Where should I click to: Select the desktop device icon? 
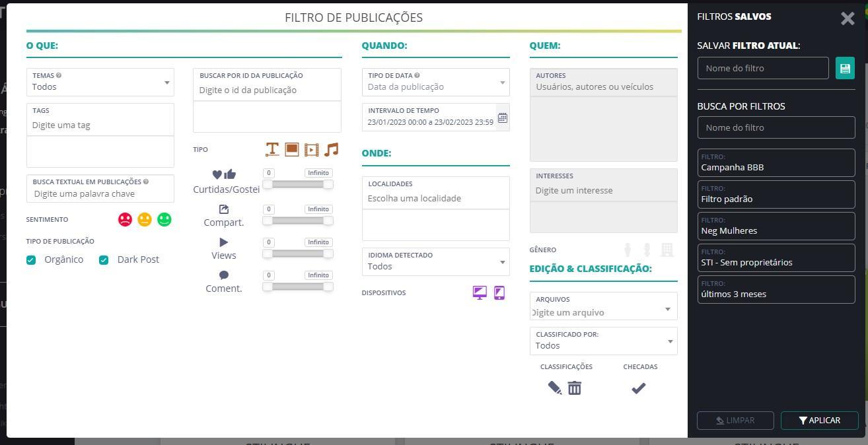click(480, 293)
